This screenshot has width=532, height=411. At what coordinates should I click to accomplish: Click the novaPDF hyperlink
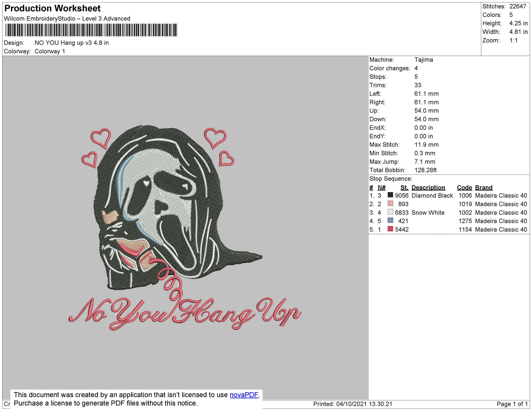[244, 395]
